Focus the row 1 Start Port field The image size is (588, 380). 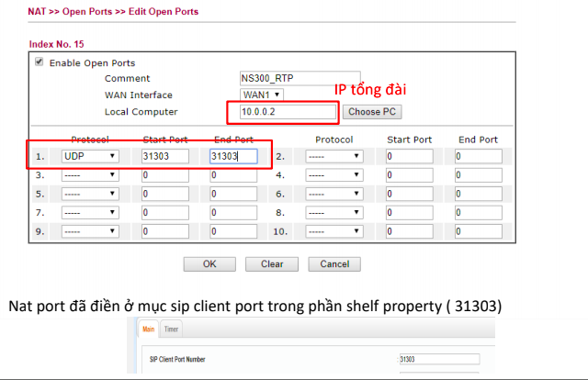[165, 157]
